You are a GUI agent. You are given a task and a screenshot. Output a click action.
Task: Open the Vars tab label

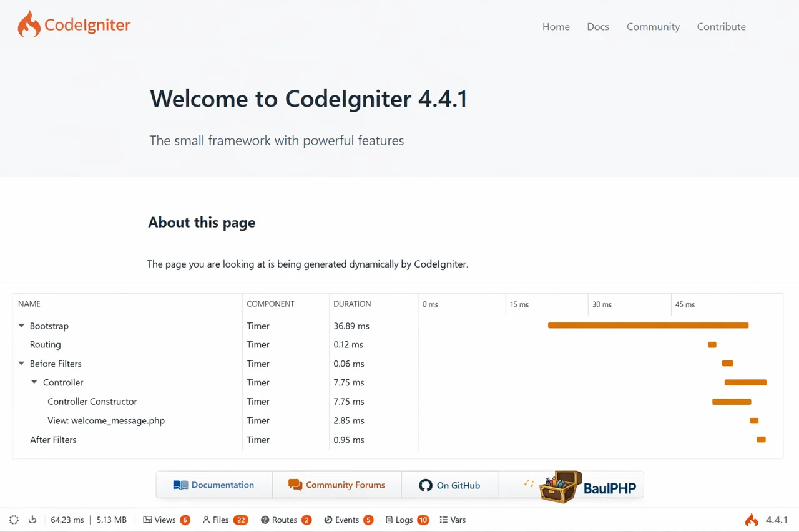[x=458, y=520]
